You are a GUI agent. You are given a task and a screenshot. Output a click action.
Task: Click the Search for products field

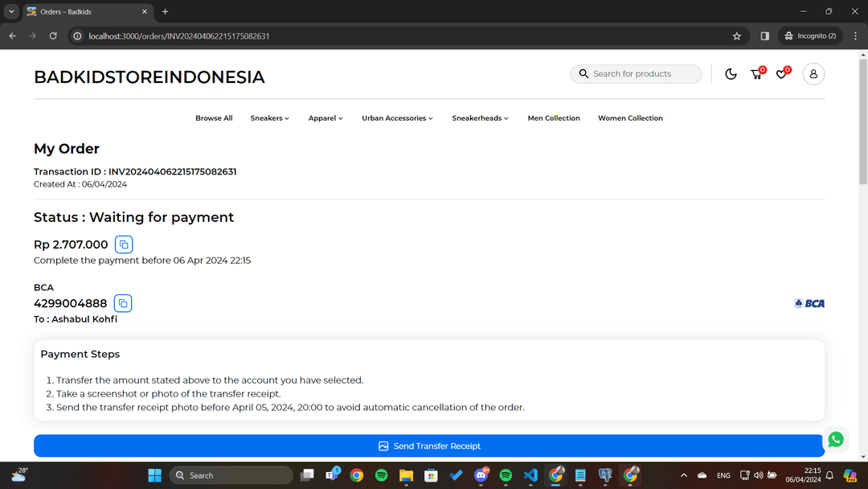[636, 74]
